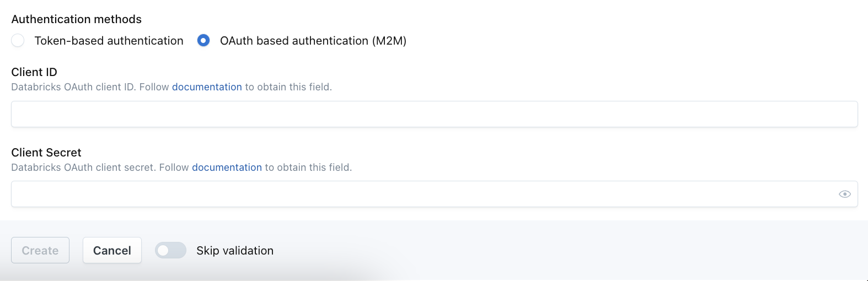The height and width of the screenshot is (281, 868).
Task: Click the "to obtain this field" text under Client ID
Action: tap(288, 87)
